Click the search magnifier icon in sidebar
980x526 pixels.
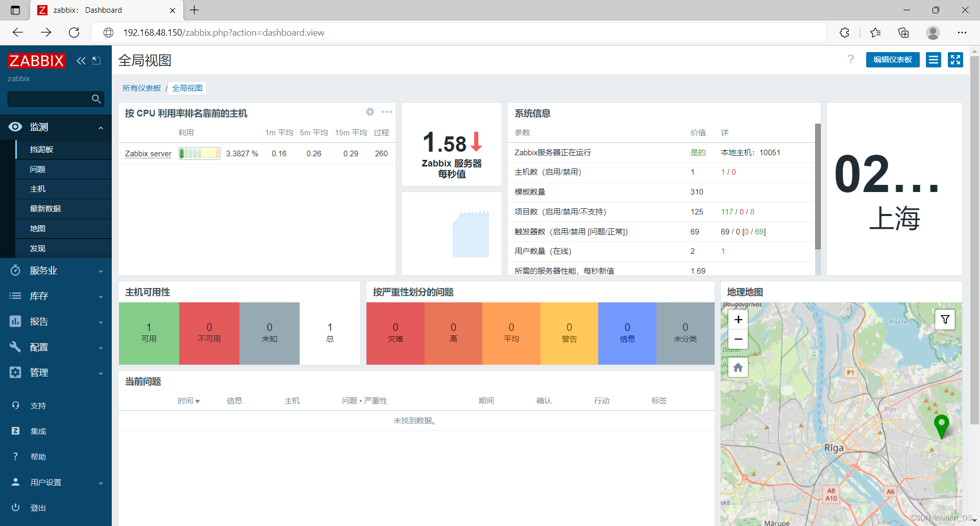[x=96, y=99]
